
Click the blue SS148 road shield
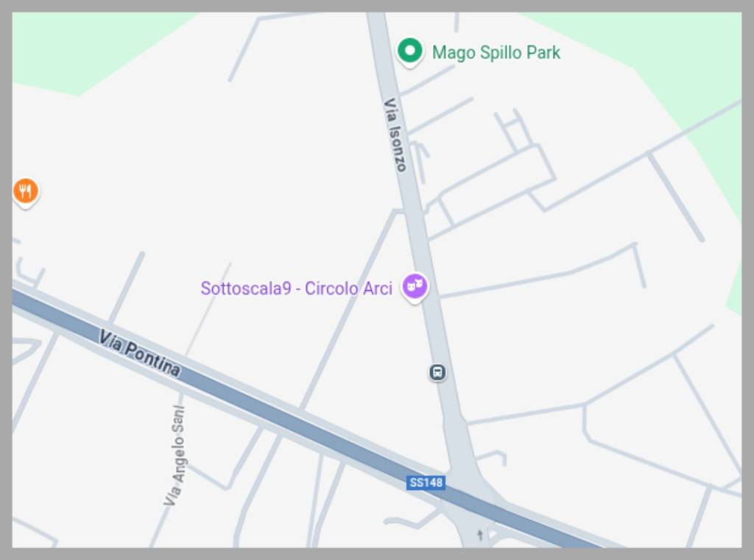click(426, 482)
